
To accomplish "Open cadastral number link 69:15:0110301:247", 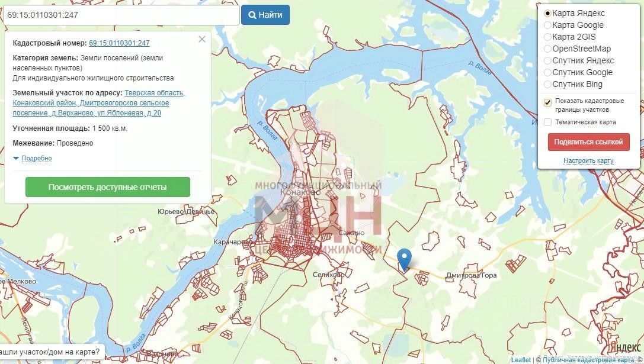I will click(x=119, y=43).
